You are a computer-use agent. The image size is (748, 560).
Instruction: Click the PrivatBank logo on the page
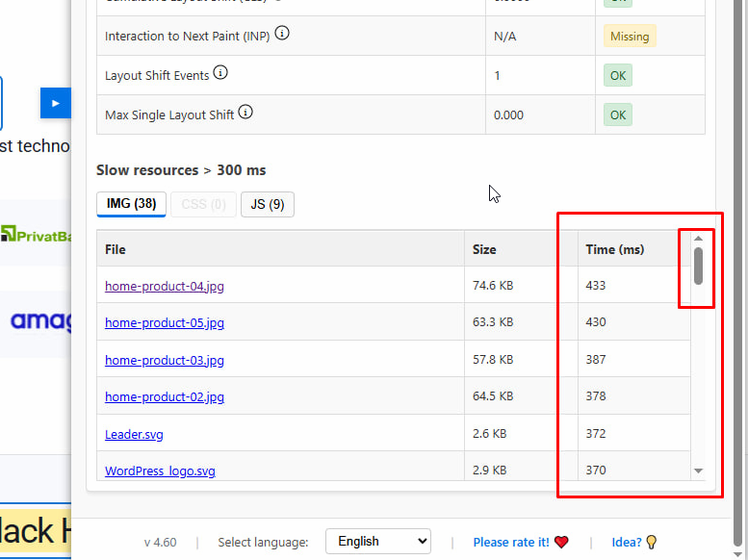tap(36, 234)
